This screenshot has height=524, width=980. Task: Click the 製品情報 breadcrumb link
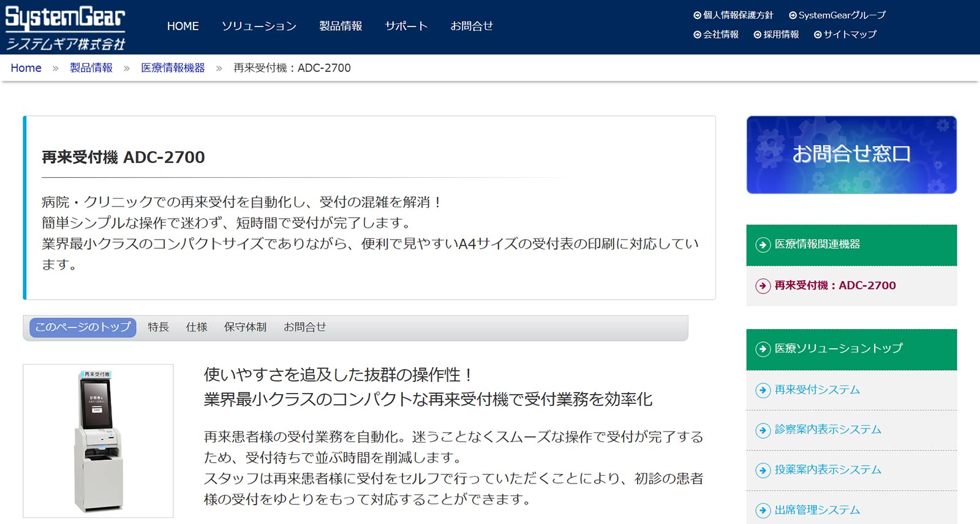tap(91, 68)
